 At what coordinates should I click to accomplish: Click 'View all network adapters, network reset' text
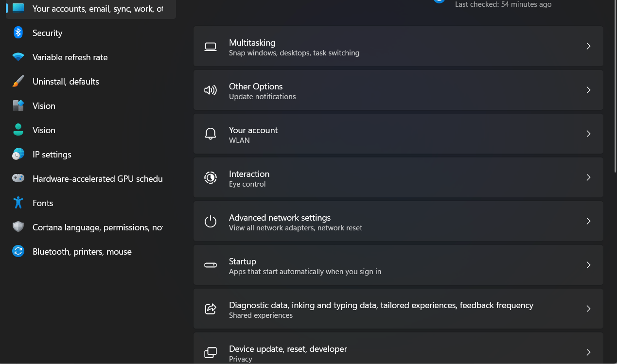tap(296, 228)
